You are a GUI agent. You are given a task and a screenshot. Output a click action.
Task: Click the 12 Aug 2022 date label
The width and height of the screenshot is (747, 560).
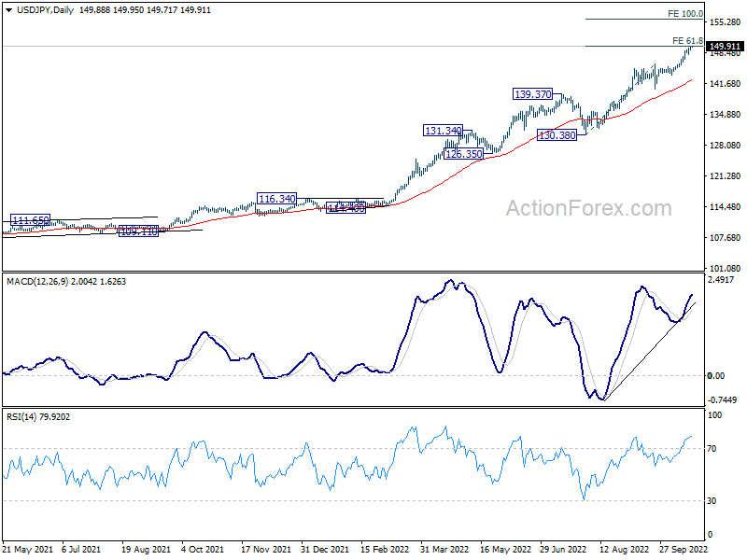click(x=624, y=550)
